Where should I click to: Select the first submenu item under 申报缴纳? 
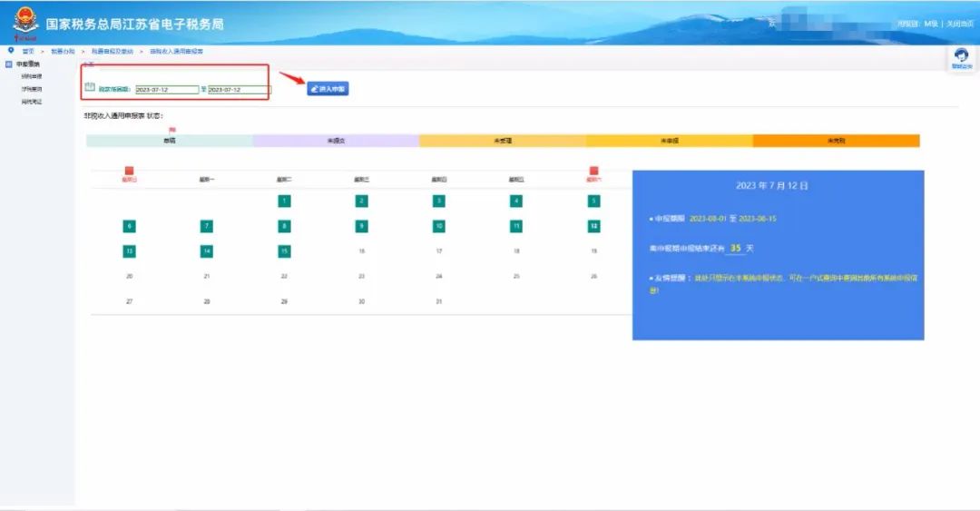[32, 76]
